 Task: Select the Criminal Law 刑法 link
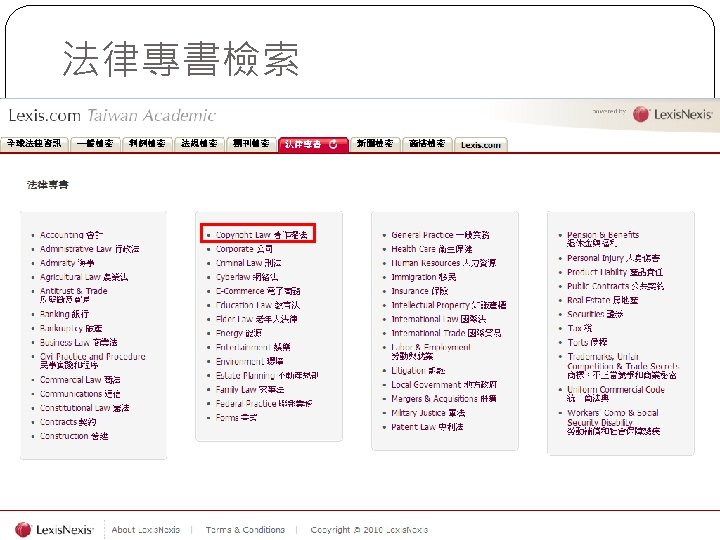pyautogui.click(x=248, y=263)
